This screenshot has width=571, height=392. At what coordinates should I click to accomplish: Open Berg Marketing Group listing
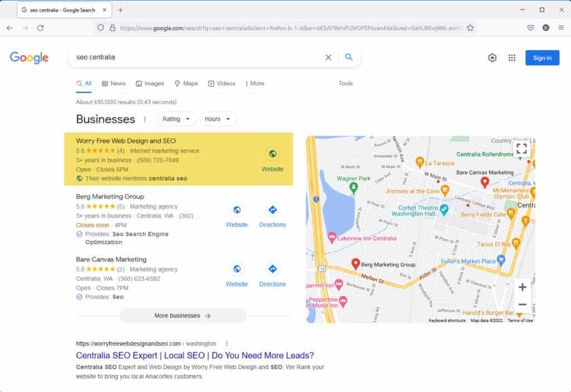point(110,196)
